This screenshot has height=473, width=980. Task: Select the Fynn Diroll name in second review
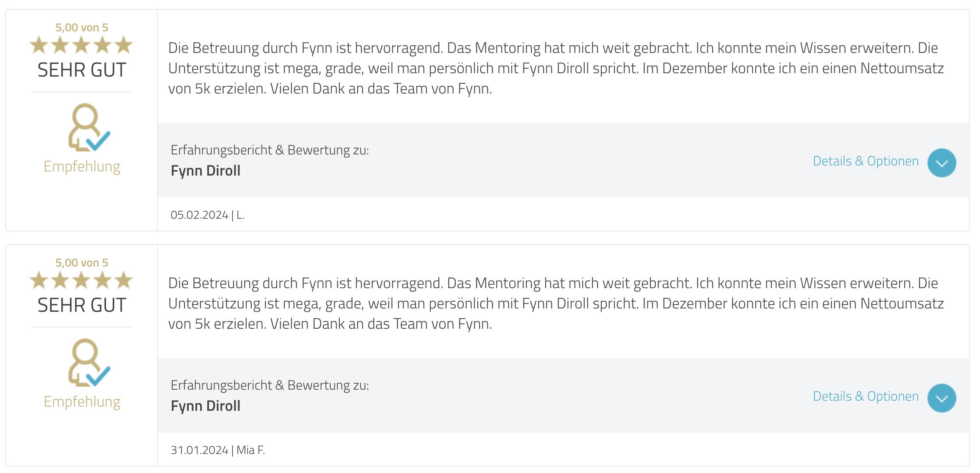point(206,406)
